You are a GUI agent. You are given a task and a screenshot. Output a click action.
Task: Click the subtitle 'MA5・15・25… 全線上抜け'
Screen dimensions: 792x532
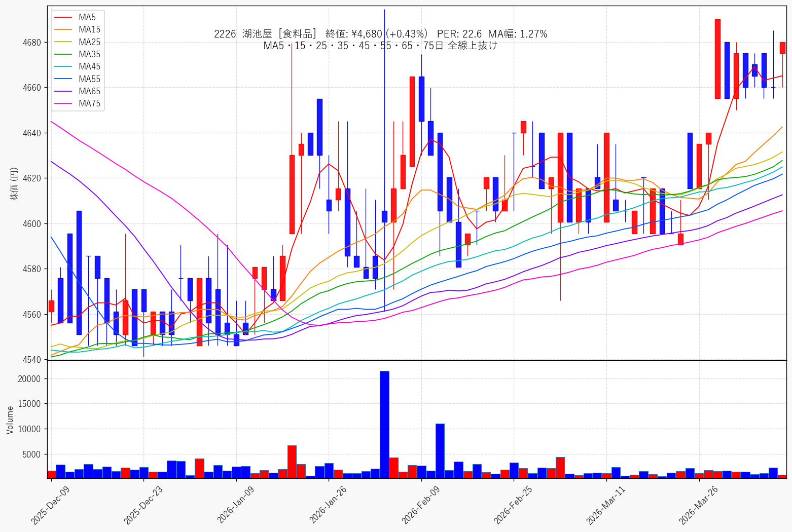pyautogui.click(x=380, y=46)
